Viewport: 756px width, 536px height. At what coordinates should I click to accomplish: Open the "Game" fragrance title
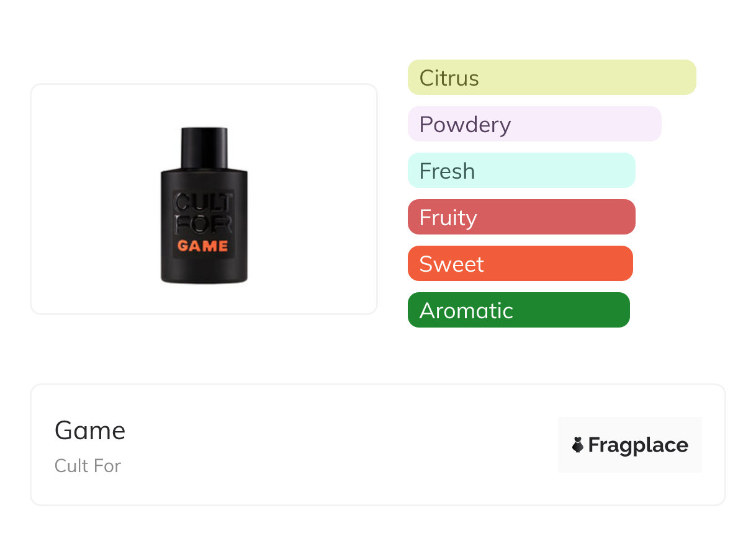pyautogui.click(x=90, y=431)
